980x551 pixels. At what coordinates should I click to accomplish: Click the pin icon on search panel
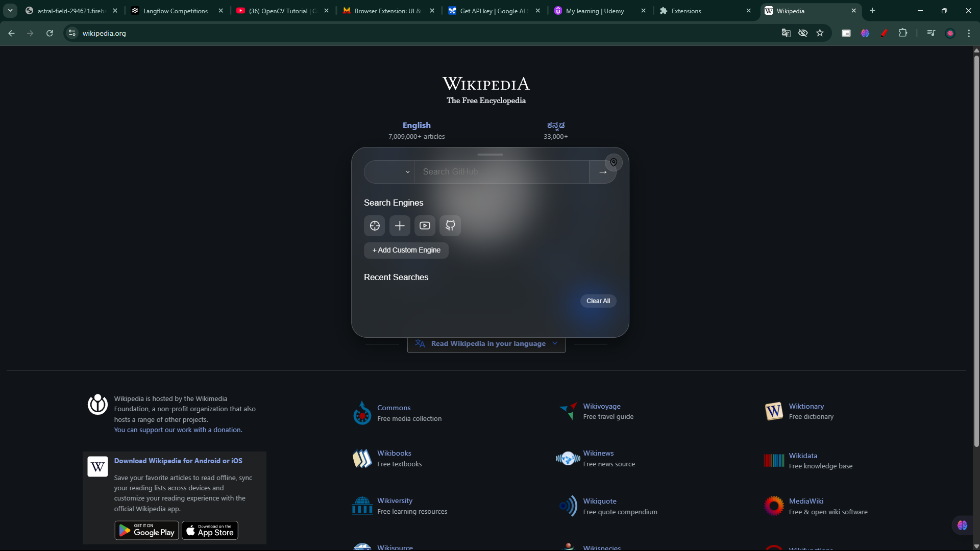(614, 162)
